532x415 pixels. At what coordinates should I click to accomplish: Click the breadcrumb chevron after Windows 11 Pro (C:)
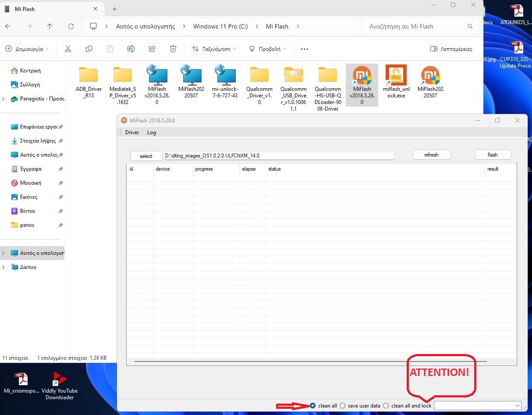click(x=257, y=26)
